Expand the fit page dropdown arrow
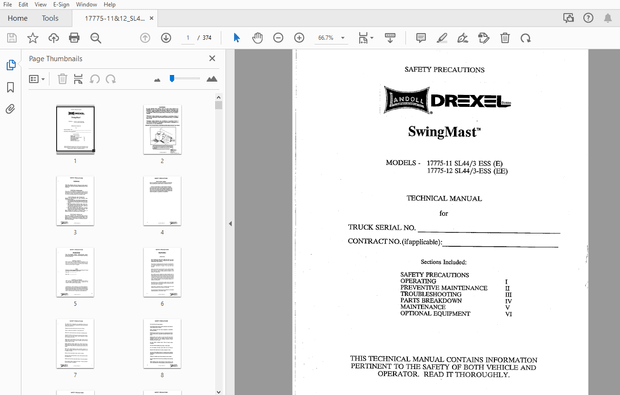The image size is (620, 395). pos(372,38)
